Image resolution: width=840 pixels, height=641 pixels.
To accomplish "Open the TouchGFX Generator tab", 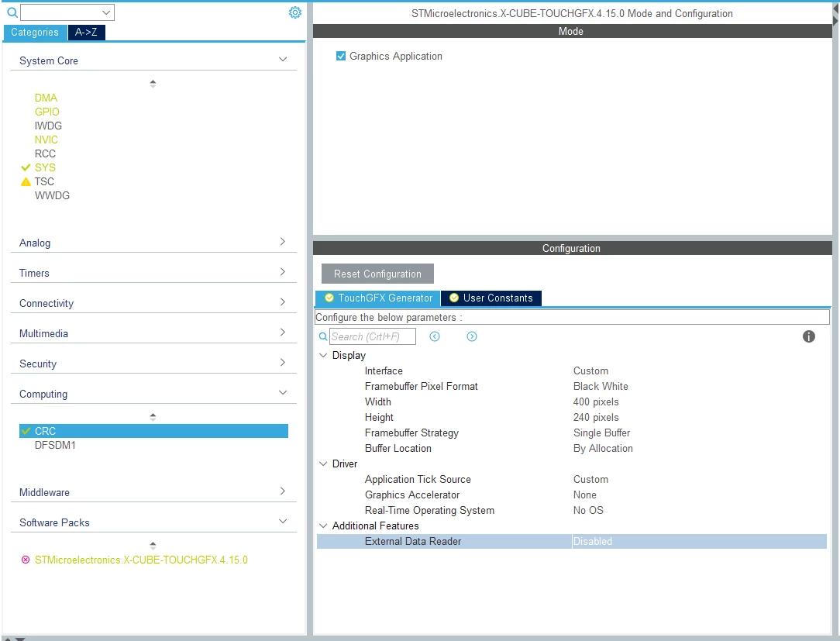I will [377, 298].
